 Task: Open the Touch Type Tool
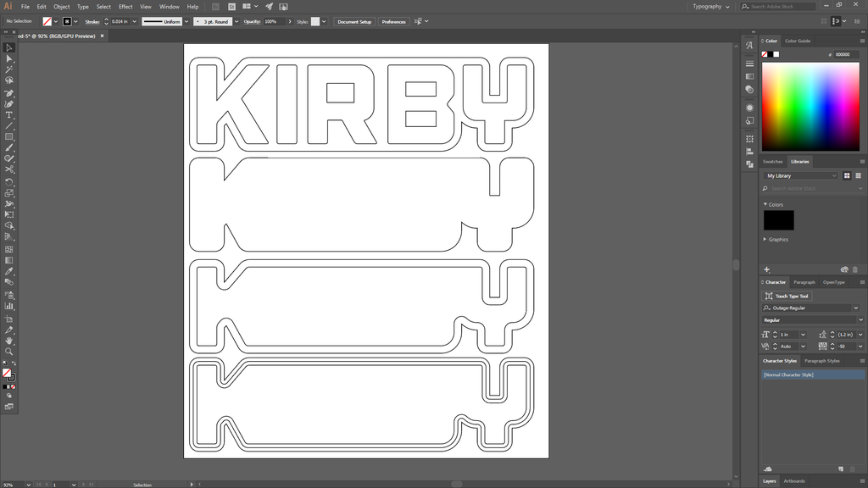click(x=787, y=296)
